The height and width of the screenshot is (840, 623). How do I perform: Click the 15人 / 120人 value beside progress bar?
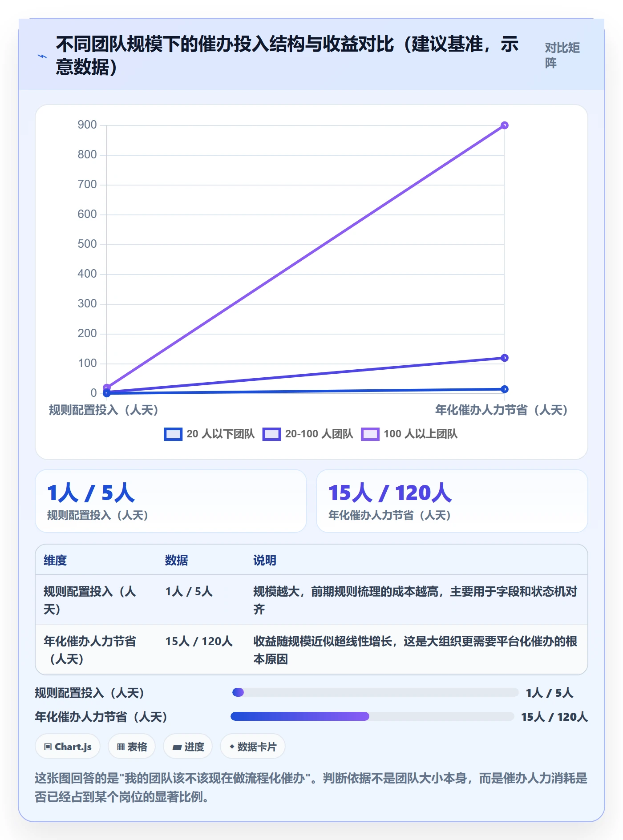click(554, 717)
